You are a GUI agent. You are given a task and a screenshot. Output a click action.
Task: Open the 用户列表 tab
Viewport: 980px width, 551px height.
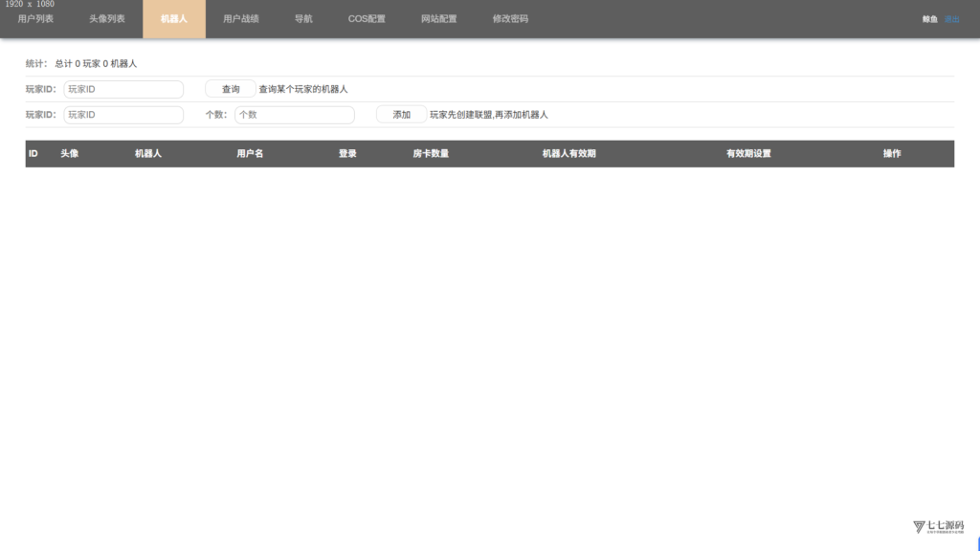coord(35,19)
